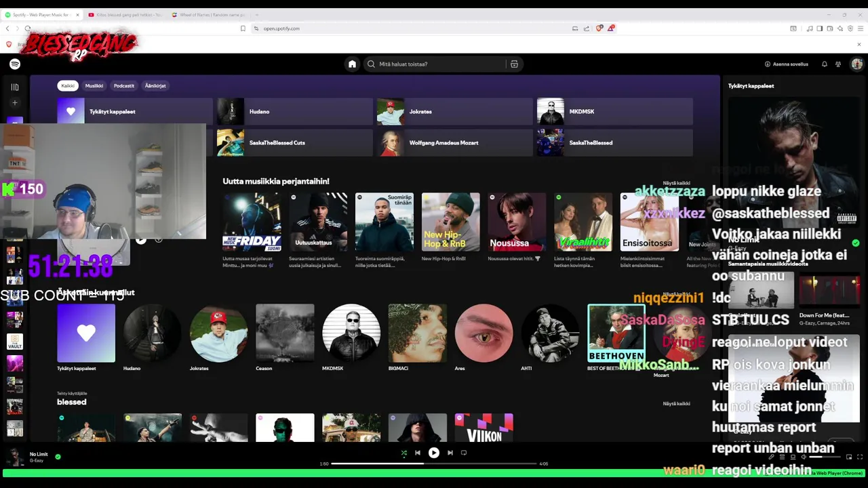The width and height of the screenshot is (868, 488).
Task: Open Brave Rewards triangle icon
Action: 611,28
